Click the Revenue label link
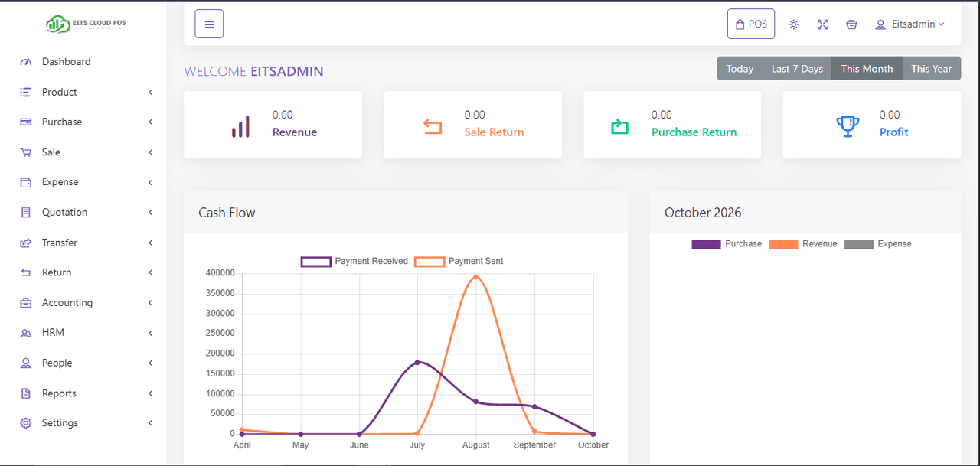The image size is (980, 466). point(295,132)
